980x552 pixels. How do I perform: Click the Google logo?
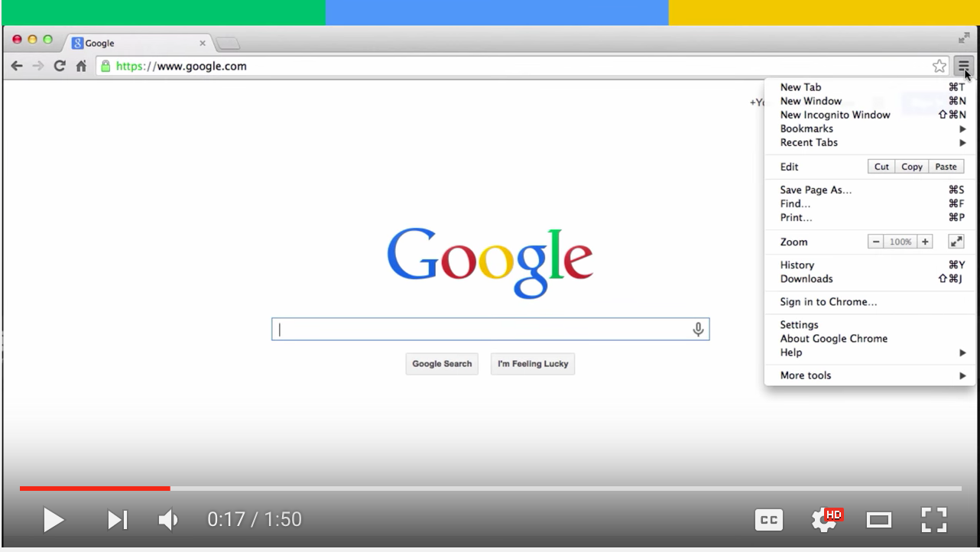click(x=490, y=262)
